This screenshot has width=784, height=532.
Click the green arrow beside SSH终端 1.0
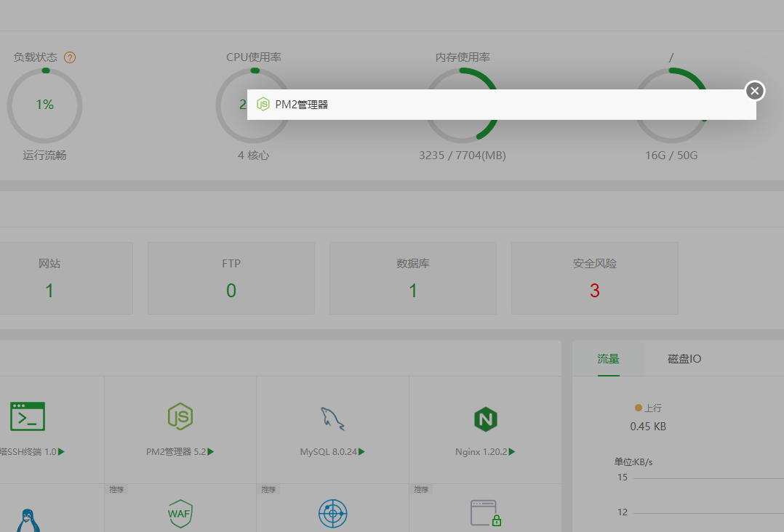click(62, 451)
